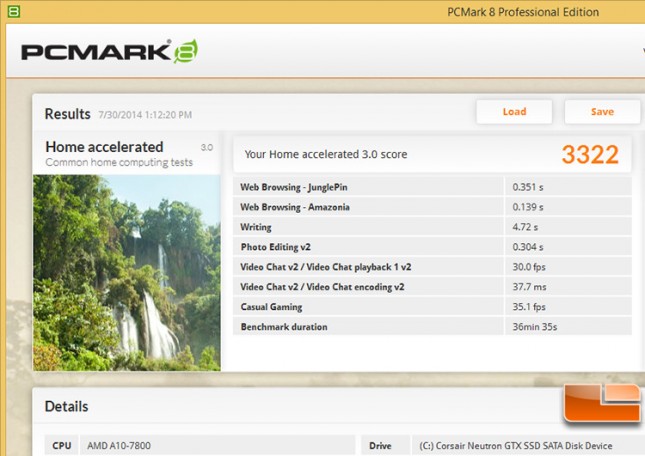
Task: Click the Video Chat playback 1 v2 row
Action: [432, 267]
